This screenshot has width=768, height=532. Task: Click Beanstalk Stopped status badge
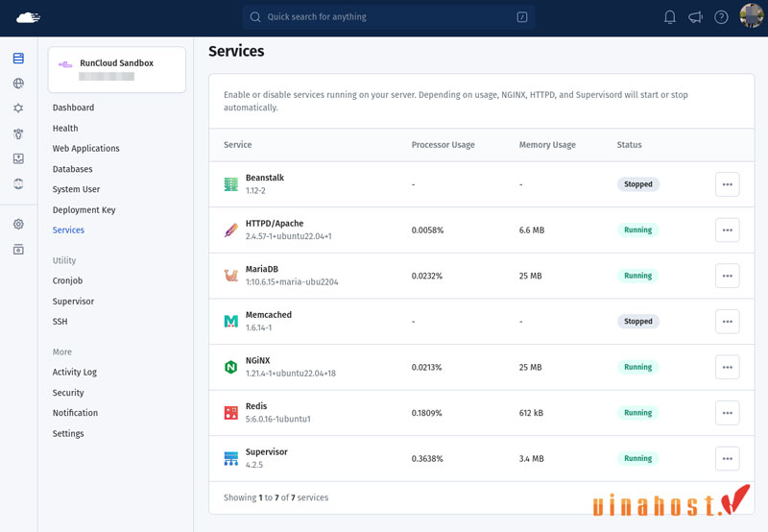(637, 184)
